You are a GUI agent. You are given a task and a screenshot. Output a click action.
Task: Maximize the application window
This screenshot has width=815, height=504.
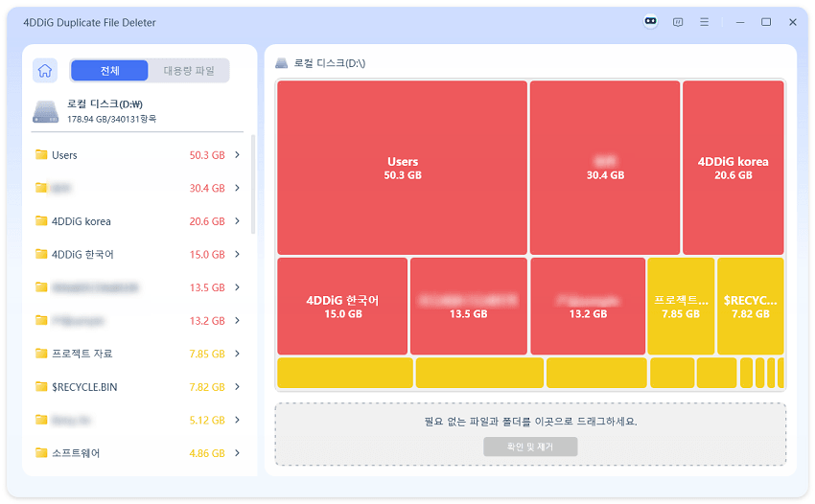766,22
